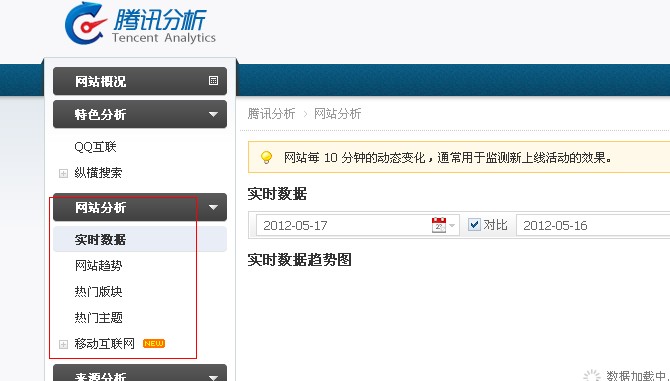Click the 实时数据趋势图 heading
This screenshot has width=670, height=381.
[x=300, y=259]
